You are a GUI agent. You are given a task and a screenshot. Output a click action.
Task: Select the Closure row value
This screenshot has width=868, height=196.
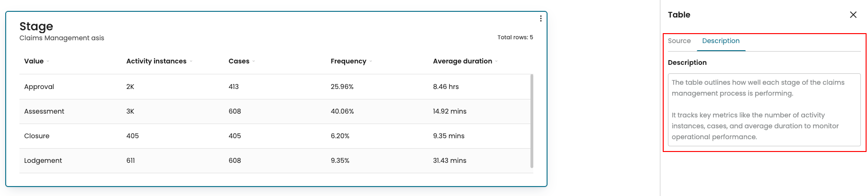[x=37, y=136]
